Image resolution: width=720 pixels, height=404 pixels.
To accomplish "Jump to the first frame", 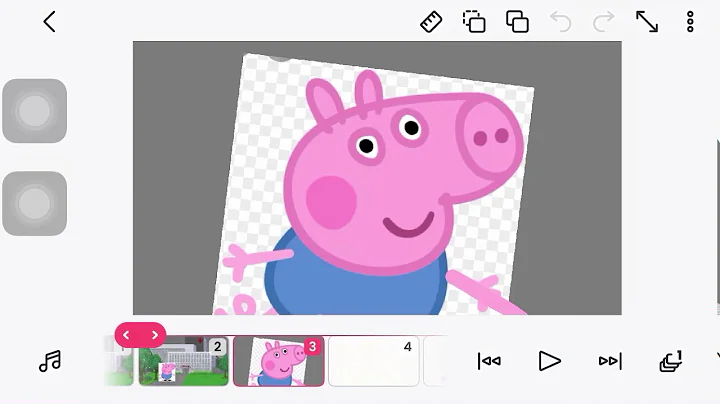I will (x=489, y=361).
